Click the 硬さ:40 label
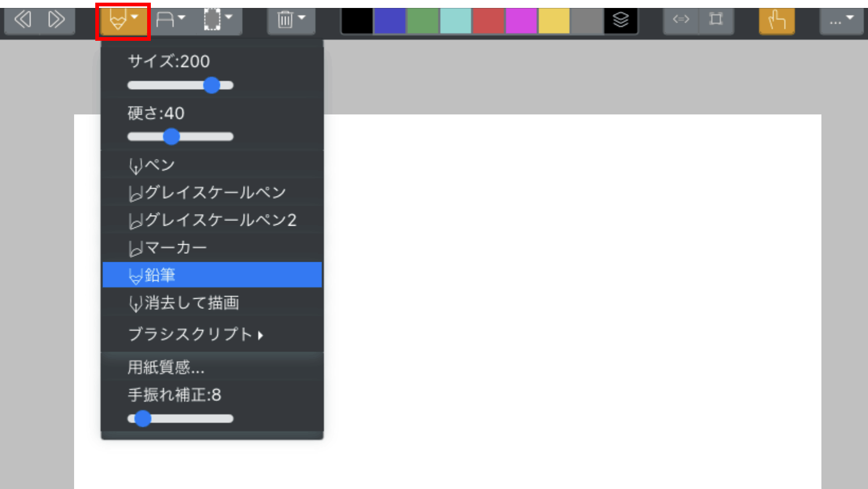 [156, 113]
